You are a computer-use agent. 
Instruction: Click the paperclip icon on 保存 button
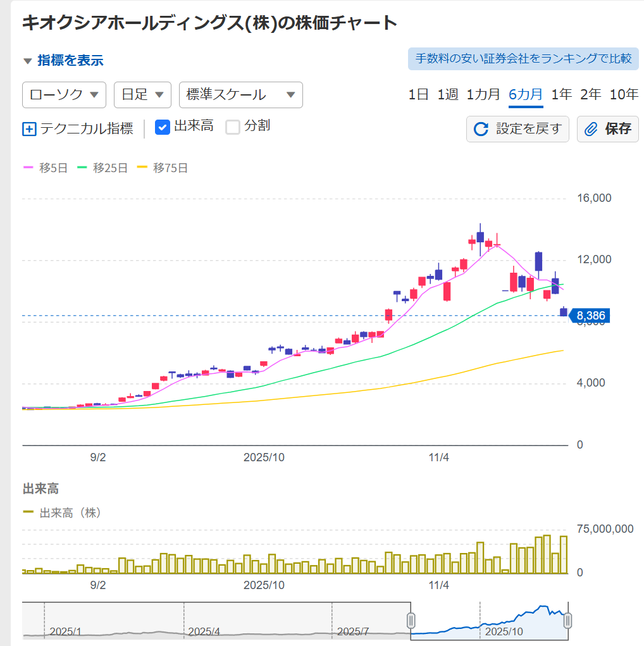591,129
